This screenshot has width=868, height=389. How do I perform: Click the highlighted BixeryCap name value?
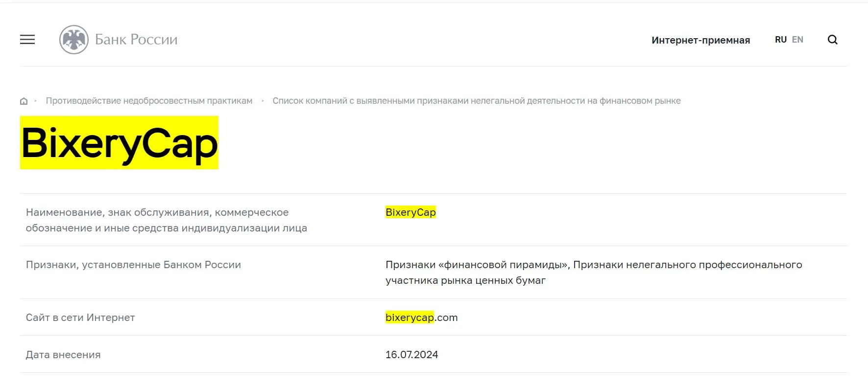coord(410,212)
